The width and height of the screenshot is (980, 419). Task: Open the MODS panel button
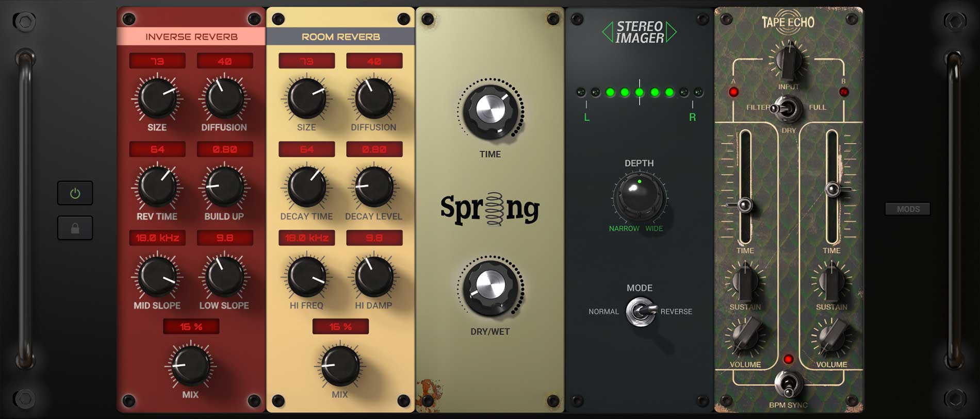pos(908,209)
